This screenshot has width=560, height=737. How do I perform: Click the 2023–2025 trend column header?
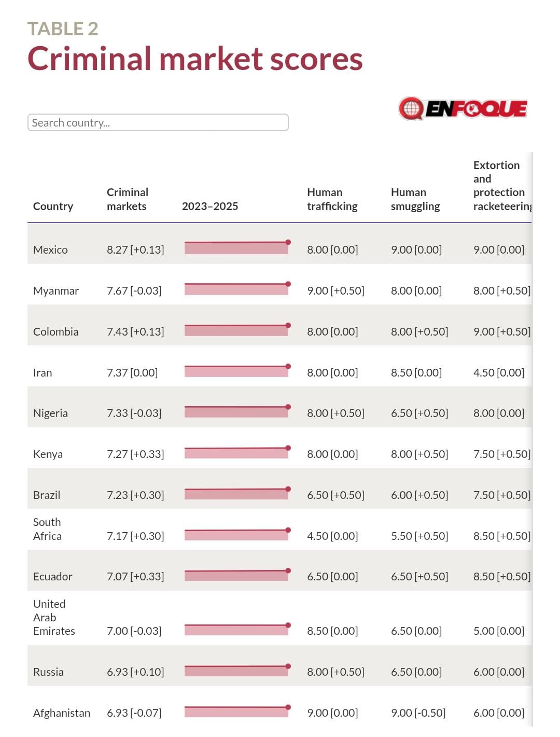click(x=210, y=206)
